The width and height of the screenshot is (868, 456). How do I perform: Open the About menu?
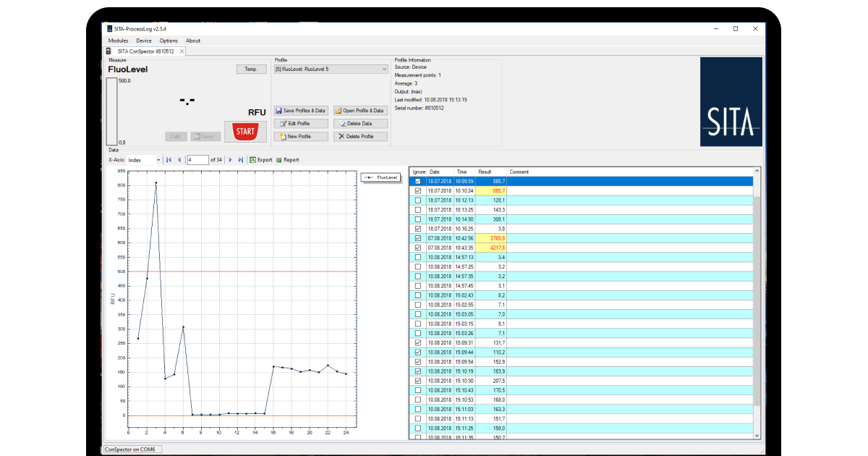pos(193,41)
